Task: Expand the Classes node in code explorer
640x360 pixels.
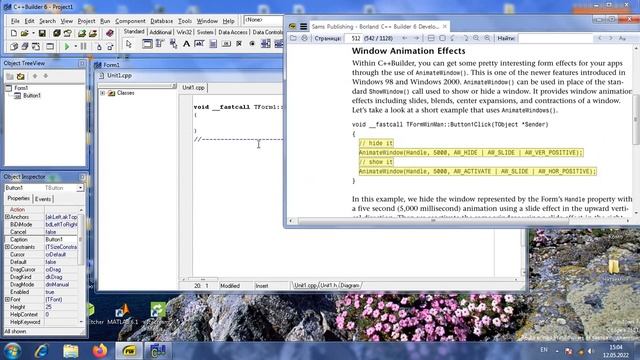Action: click(x=102, y=93)
